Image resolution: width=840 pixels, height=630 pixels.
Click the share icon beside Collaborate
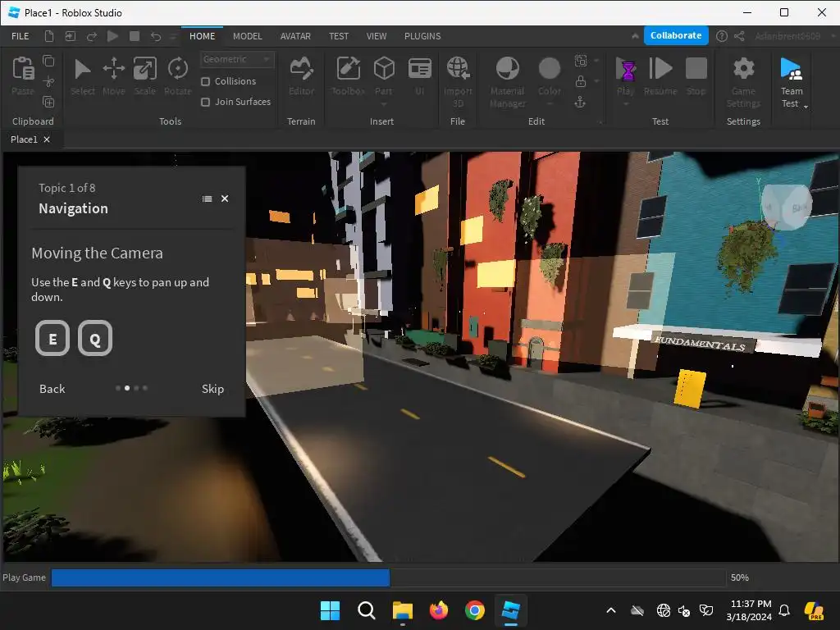(739, 36)
